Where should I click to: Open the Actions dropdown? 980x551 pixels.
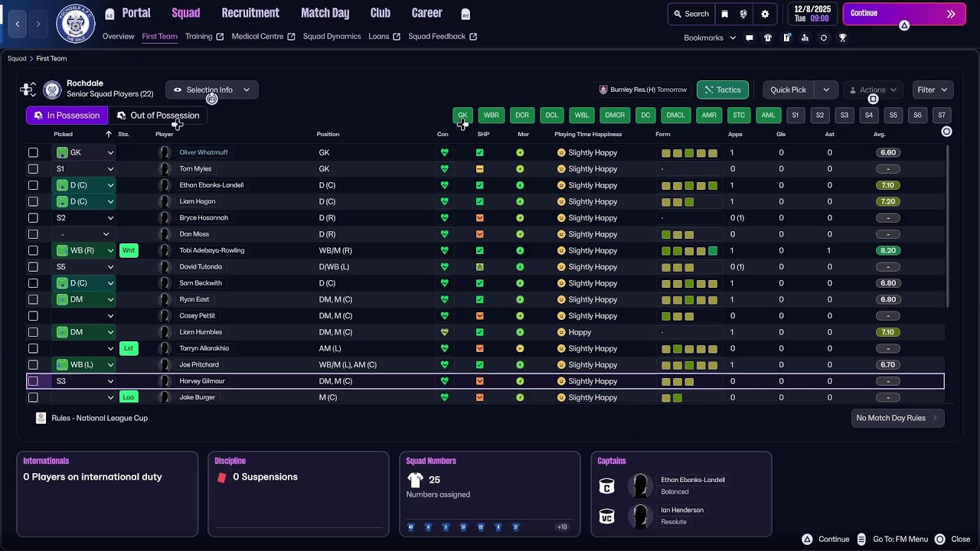tap(872, 90)
